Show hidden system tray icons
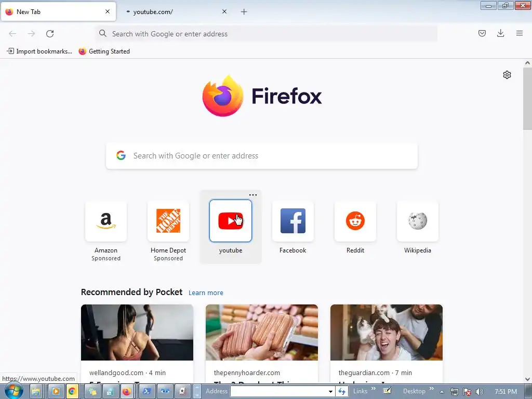 (442, 392)
